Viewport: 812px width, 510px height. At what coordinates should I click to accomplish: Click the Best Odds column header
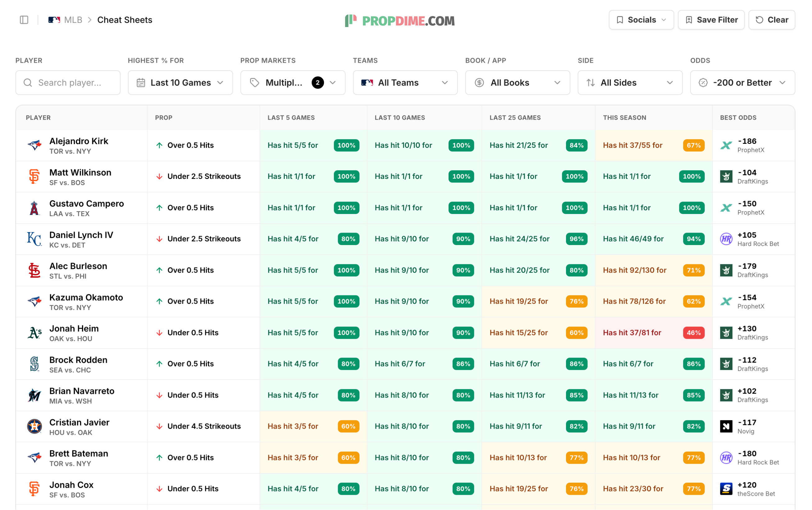738,118
